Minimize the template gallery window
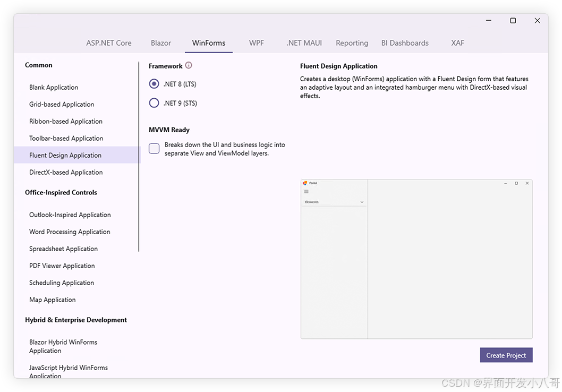This screenshot has width=562, height=392. 489,20
